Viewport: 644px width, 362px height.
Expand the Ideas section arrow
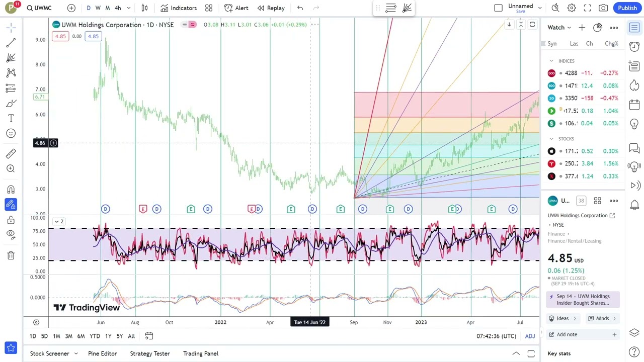575,318
